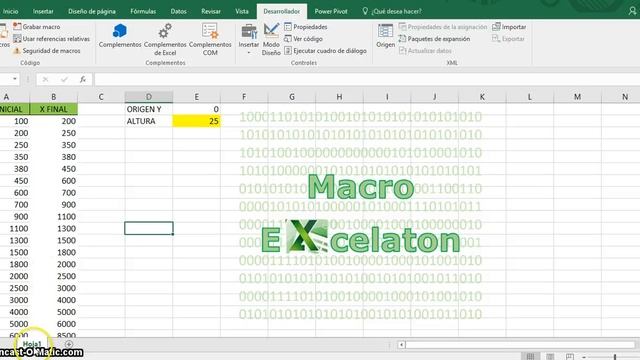
Task: Select the ORIGEN Y cell
Action: [x=149, y=109]
